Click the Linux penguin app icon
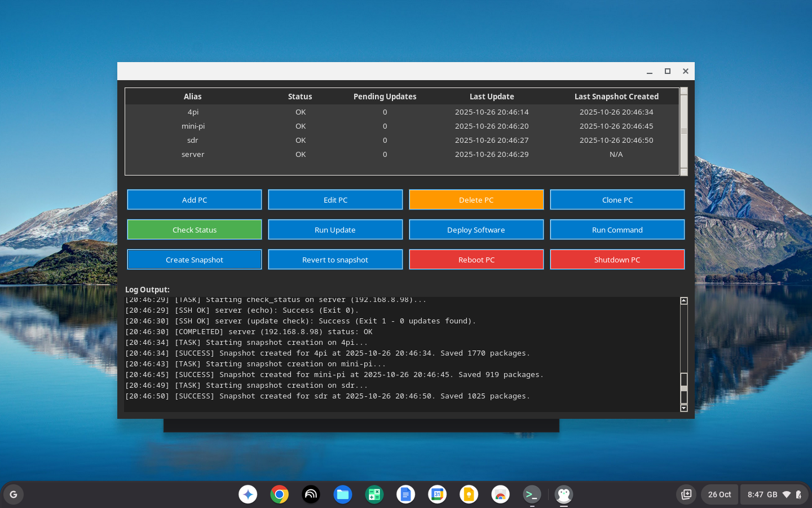The width and height of the screenshot is (812, 508). point(563,494)
